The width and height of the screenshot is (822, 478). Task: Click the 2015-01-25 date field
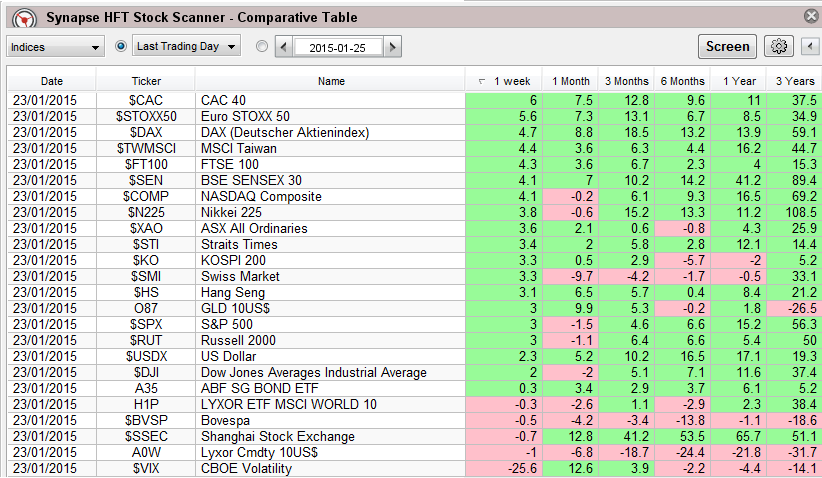tap(338, 47)
